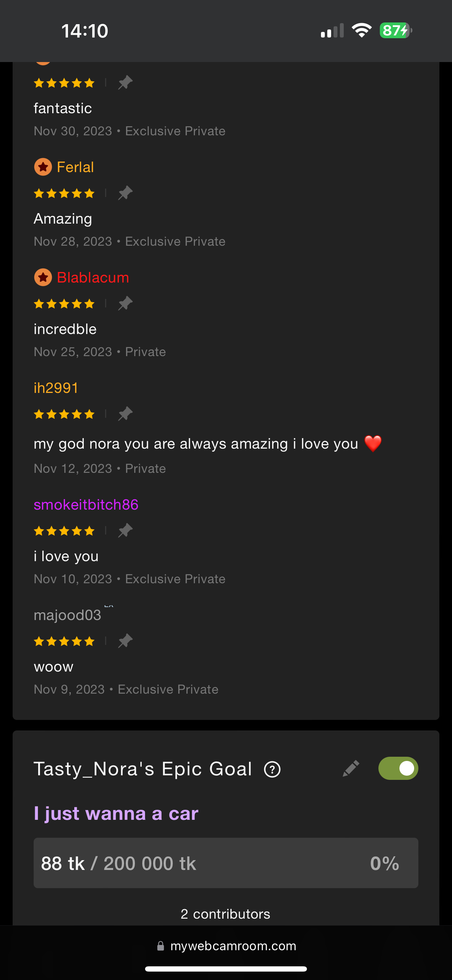452x980 pixels.
Task: Tap the mywebcamroom.com address bar
Action: point(226,946)
